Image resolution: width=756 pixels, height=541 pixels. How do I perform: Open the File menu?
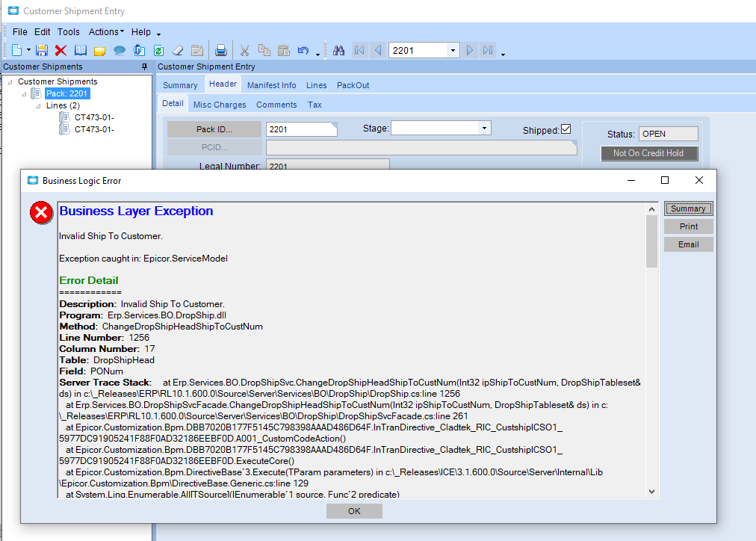point(19,32)
